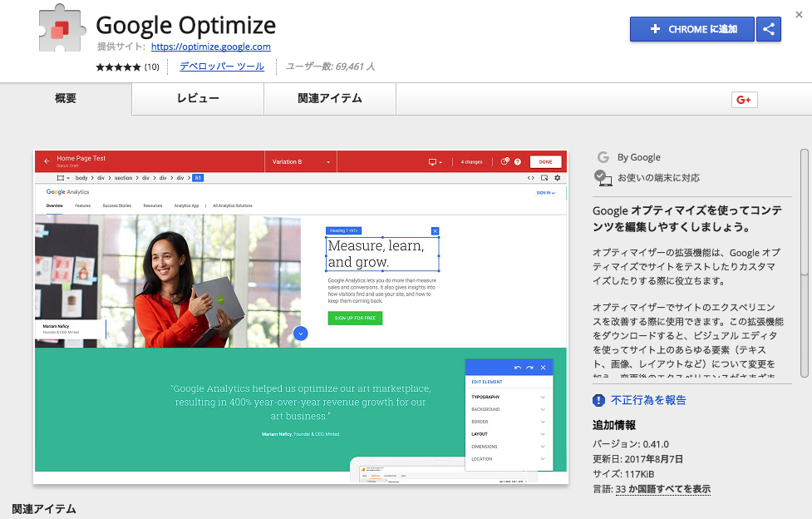Select the Features nav item
The height and width of the screenshot is (519, 812).
coord(83,205)
